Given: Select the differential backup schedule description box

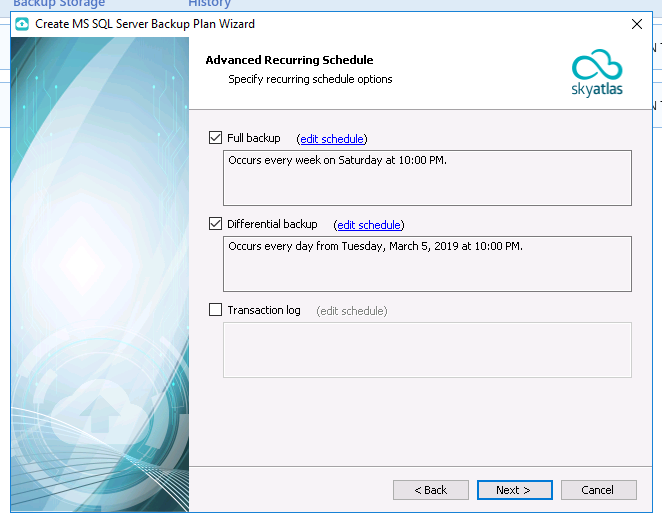Looking at the screenshot, I should (x=427, y=264).
